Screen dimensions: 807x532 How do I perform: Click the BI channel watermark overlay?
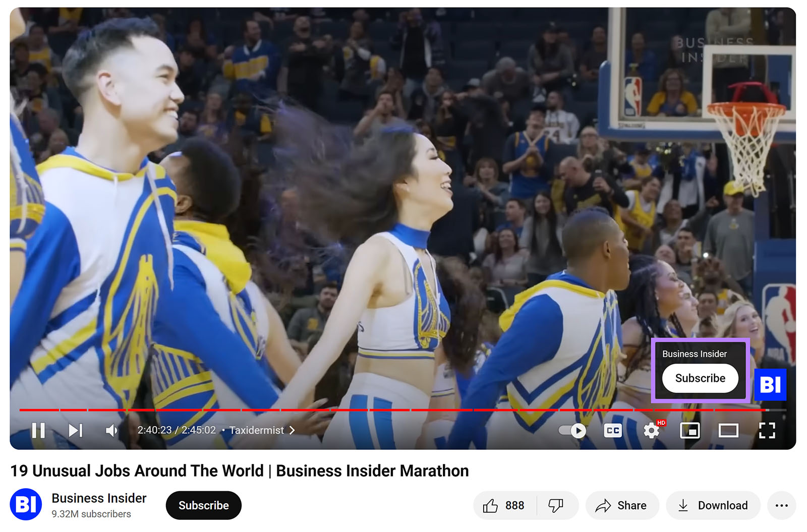pyautogui.click(x=770, y=384)
